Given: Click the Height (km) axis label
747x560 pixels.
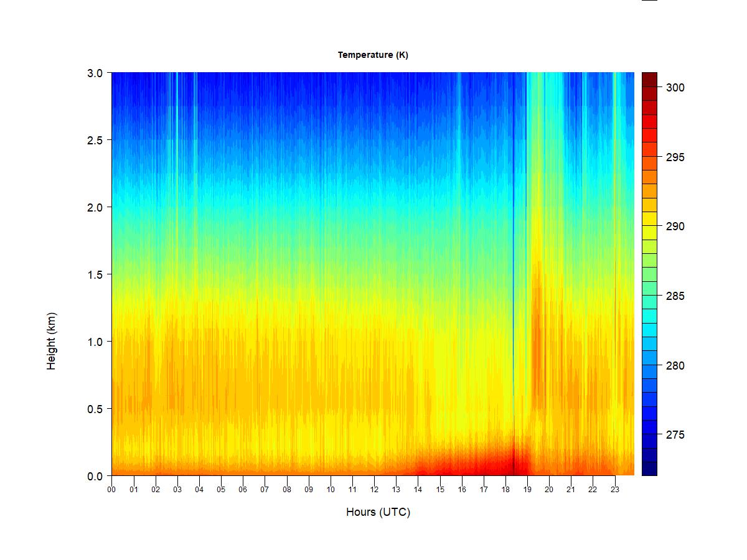Looking at the screenshot, I should [52, 341].
